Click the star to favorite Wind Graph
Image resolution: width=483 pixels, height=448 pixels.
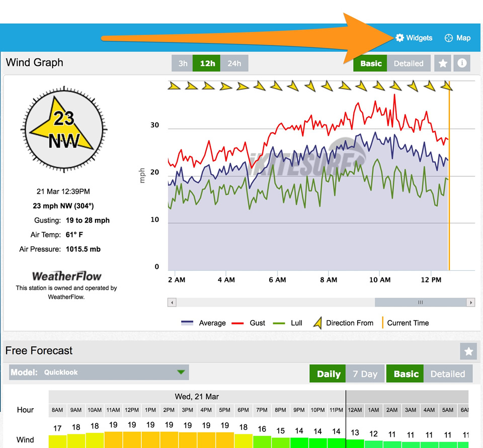coord(442,63)
